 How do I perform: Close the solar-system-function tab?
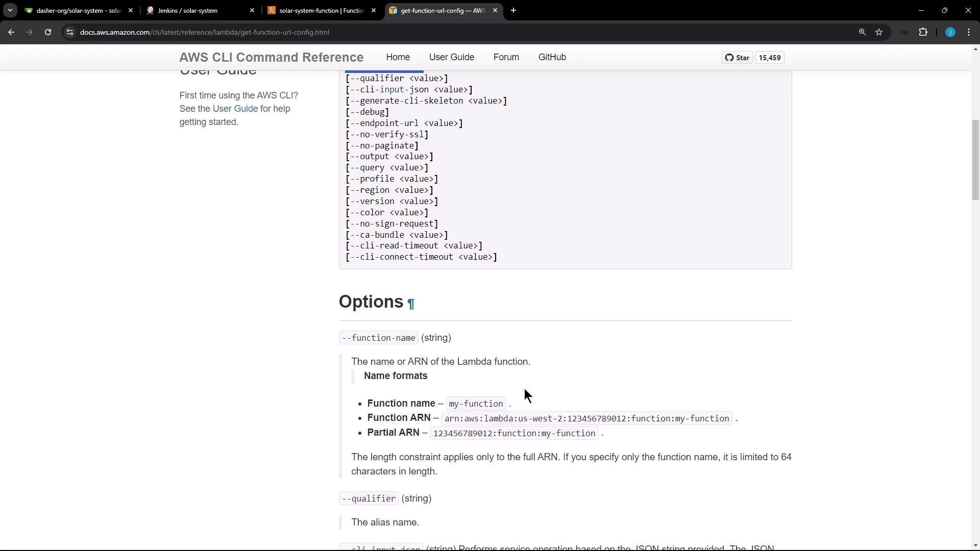coord(374,10)
